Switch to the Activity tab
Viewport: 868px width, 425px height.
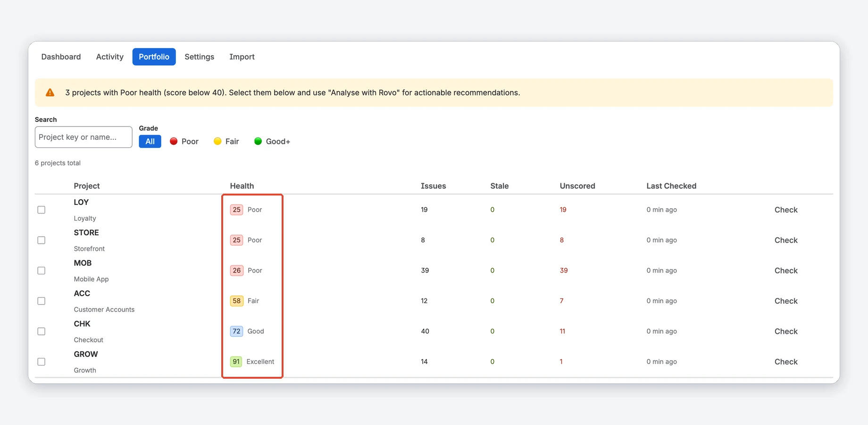click(110, 57)
